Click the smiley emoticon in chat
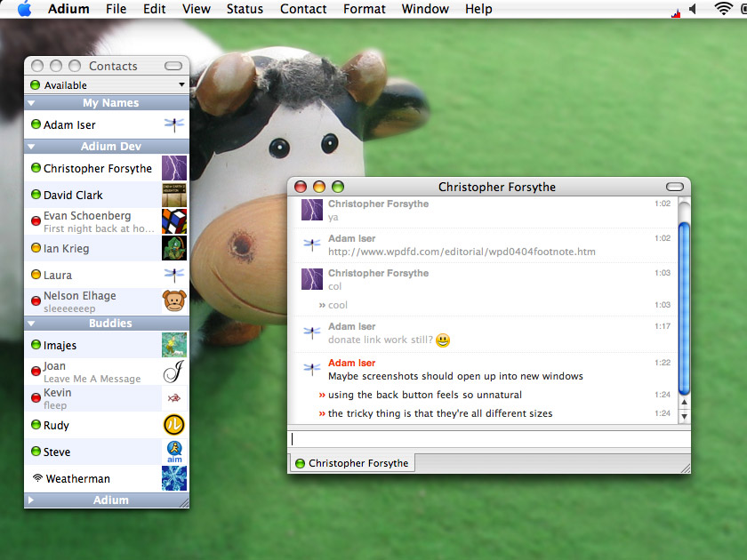This screenshot has height=560, width=747. click(x=443, y=340)
